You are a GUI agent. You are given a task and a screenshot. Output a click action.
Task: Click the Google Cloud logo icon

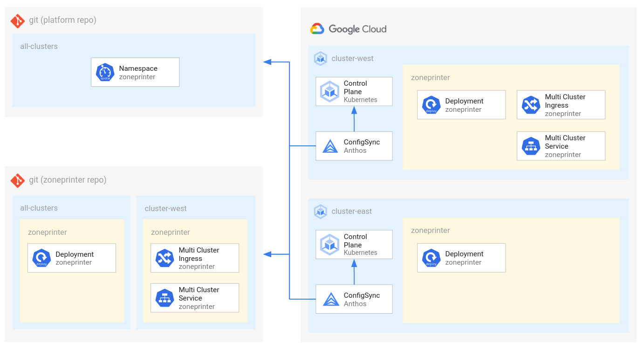point(317,29)
